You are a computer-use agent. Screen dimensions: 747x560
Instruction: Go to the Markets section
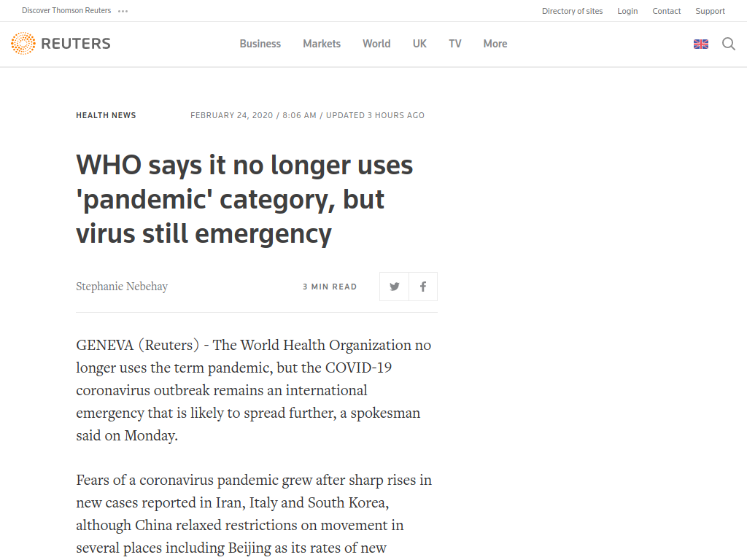click(x=322, y=44)
